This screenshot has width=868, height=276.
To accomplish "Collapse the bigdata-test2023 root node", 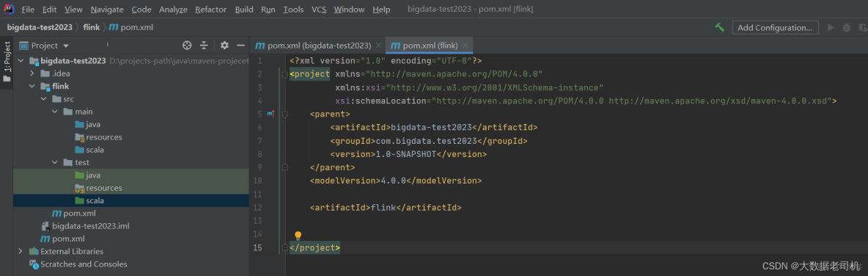I will coord(21,60).
